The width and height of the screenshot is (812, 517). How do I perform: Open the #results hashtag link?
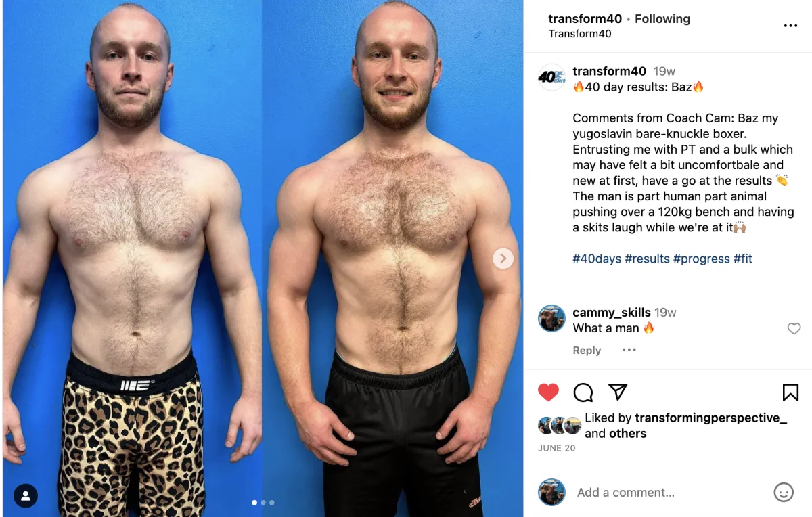(647, 258)
